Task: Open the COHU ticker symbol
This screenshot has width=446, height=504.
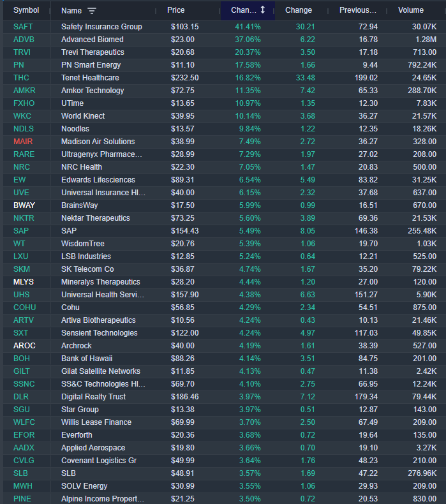Action: pyautogui.click(x=24, y=308)
